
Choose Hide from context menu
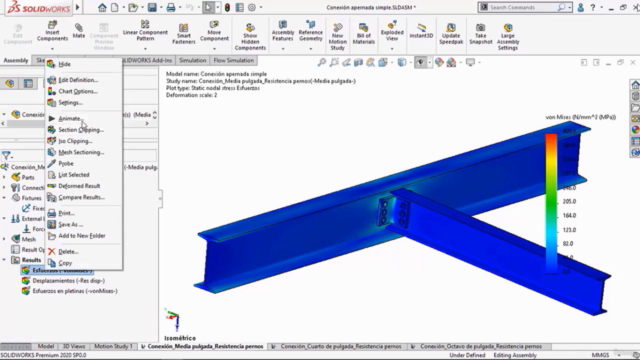click(64, 64)
